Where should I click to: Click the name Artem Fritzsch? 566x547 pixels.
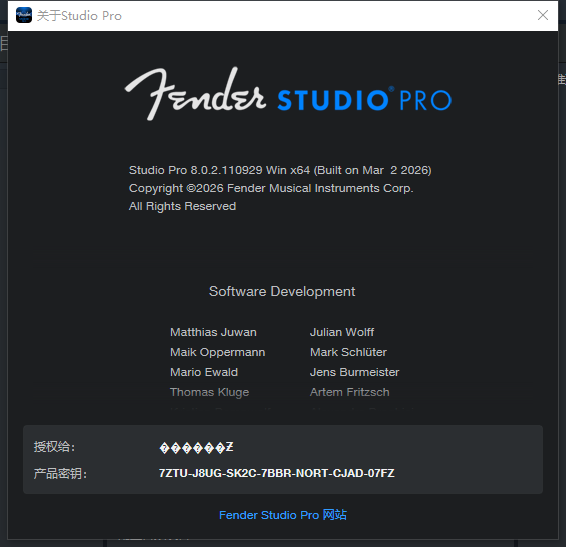[x=349, y=392]
